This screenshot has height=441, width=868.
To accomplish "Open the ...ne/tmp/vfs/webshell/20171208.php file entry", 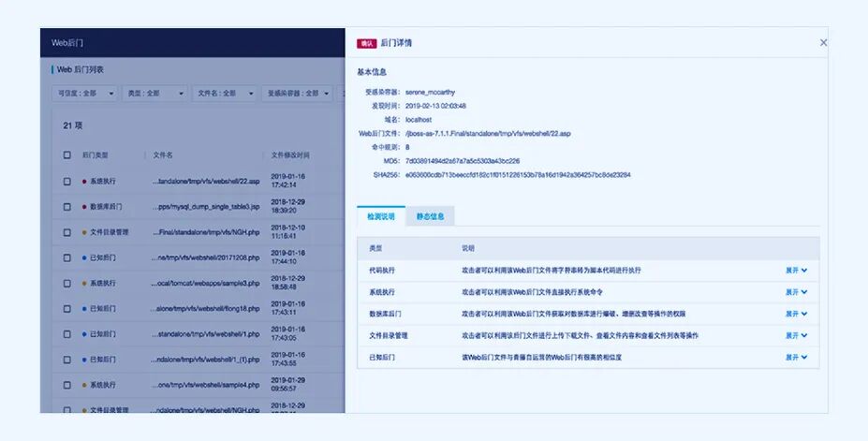I will coord(205,257).
